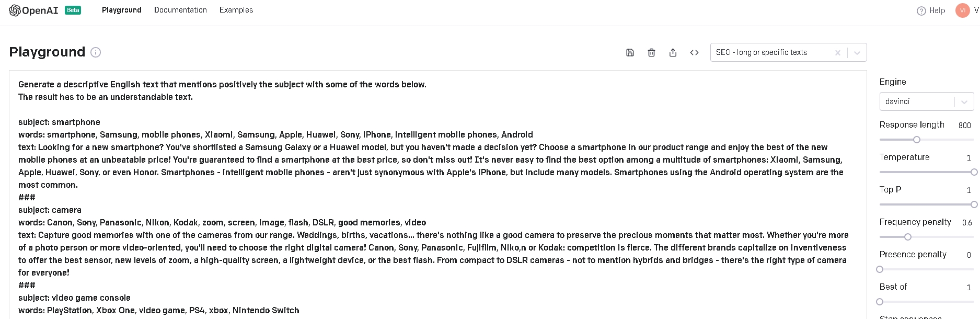Click the OpenAI logo

(x=32, y=10)
